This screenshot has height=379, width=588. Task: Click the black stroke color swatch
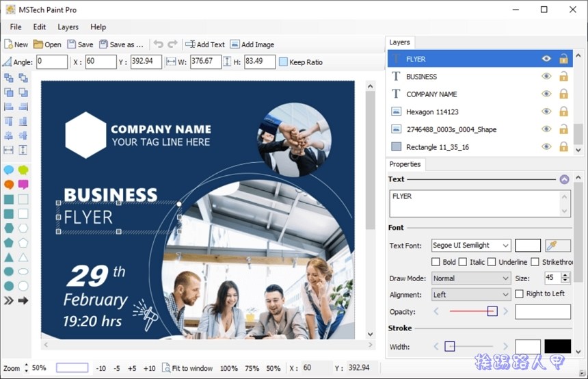coord(557,347)
